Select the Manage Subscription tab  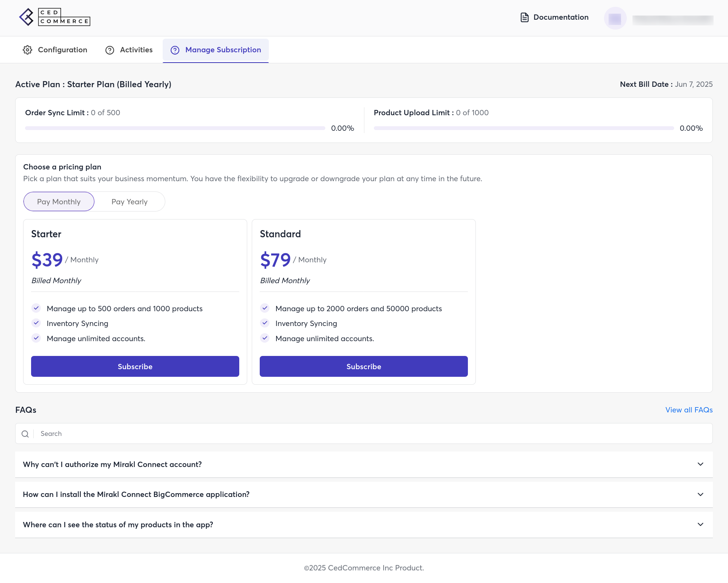pos(216,50)
